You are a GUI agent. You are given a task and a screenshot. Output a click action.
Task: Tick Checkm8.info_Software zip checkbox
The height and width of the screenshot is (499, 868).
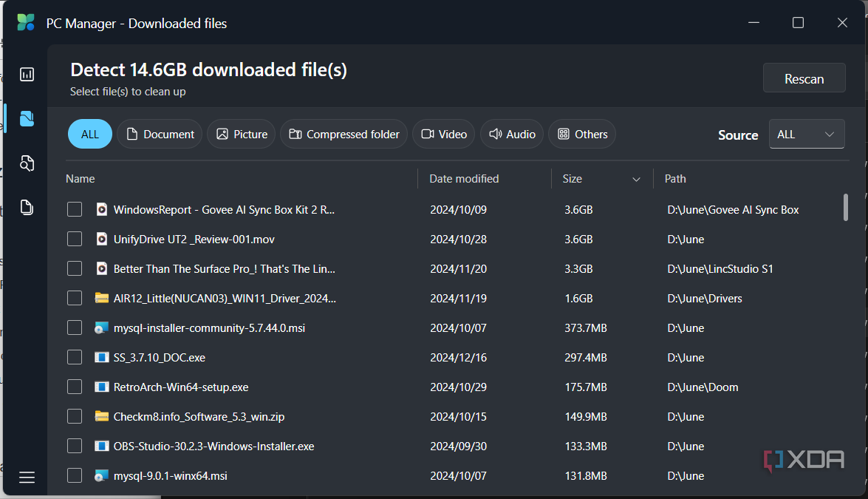click(x=75, y=416)
